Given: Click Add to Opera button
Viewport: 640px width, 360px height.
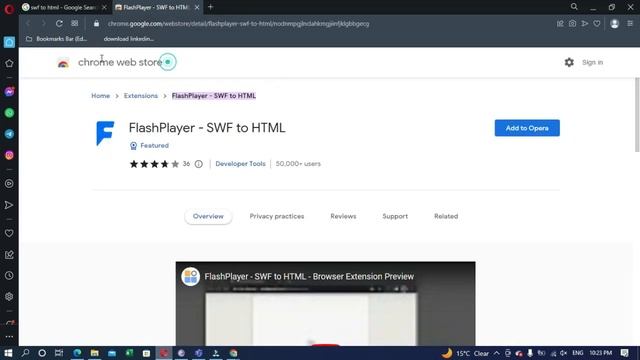Looking at the screenshot, I should coord(527,128).
